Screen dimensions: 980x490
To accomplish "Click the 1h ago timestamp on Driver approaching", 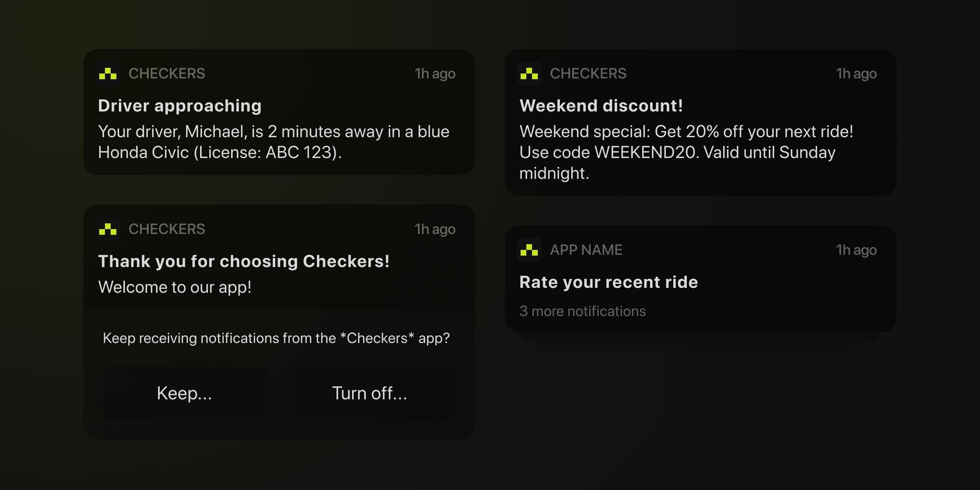I will point(435,74).
